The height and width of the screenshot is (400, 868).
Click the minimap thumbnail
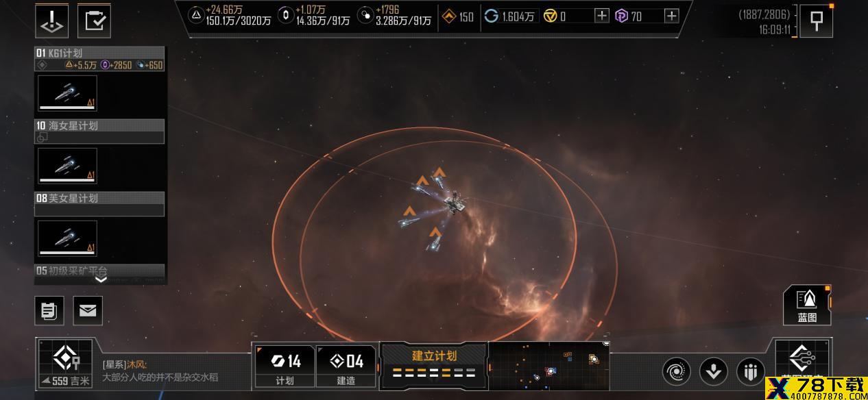pos(548,365)
